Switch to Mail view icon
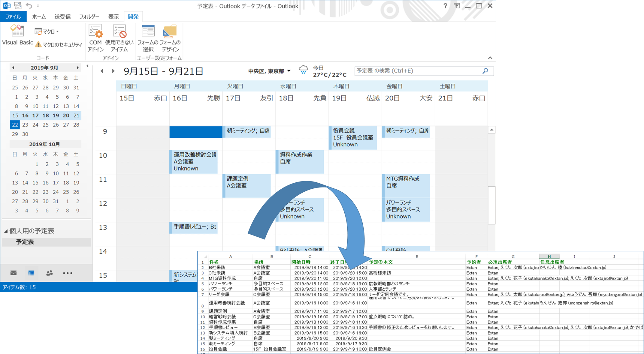 (x=14, y=273)
